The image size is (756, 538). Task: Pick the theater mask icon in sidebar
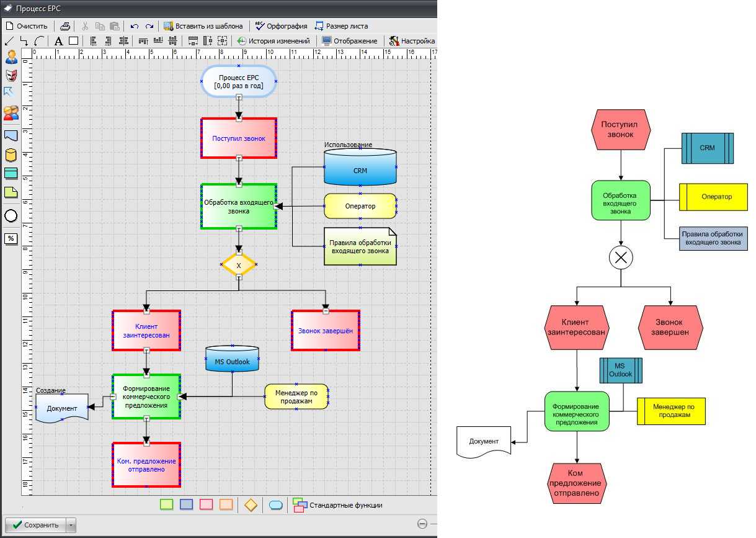[11, 75]
